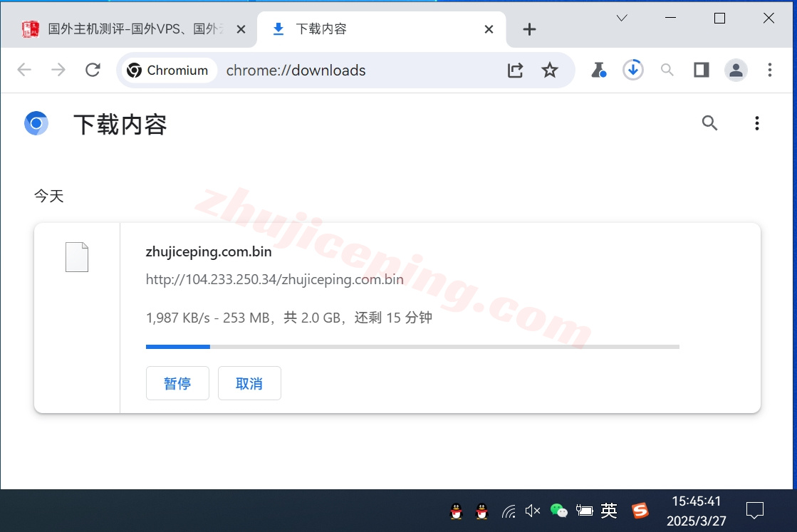This screenshot has height=532, width=797.
Task: Open the Sogou input method tray icon
Action: [640, 510]
